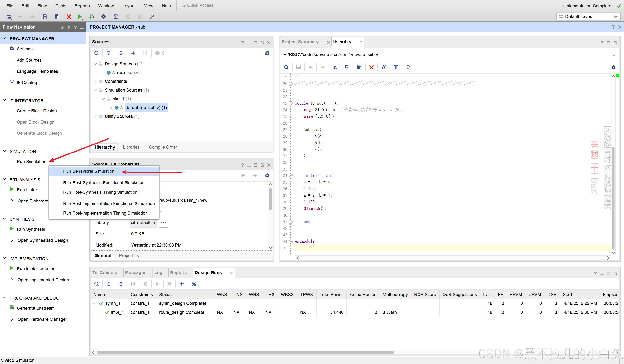Viewport: 624px width, 364px height.
Task: Expand the Constraints folder in Sources
Action: click(95, 81)
